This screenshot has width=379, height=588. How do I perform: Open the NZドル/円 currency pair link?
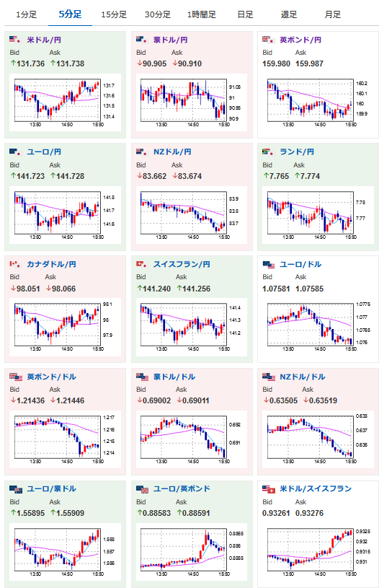pyautogui.click(x=172, y=152)
